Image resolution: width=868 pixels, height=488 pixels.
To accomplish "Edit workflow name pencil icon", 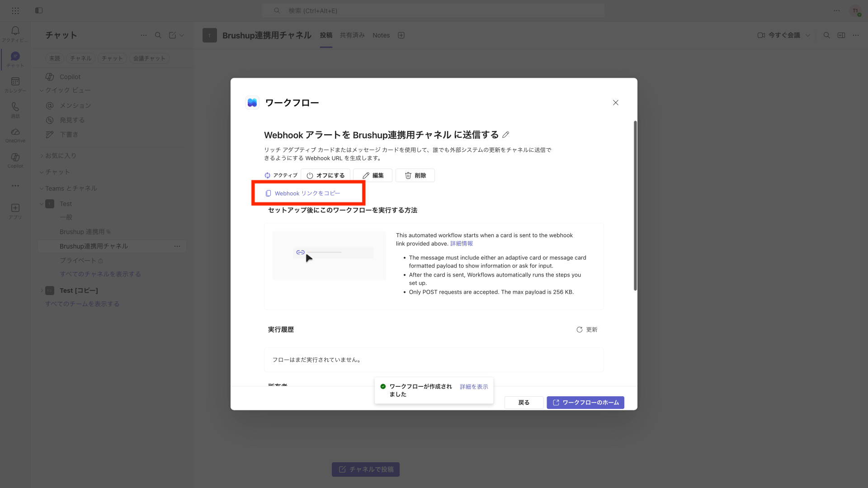I will [x=506, y=135].
